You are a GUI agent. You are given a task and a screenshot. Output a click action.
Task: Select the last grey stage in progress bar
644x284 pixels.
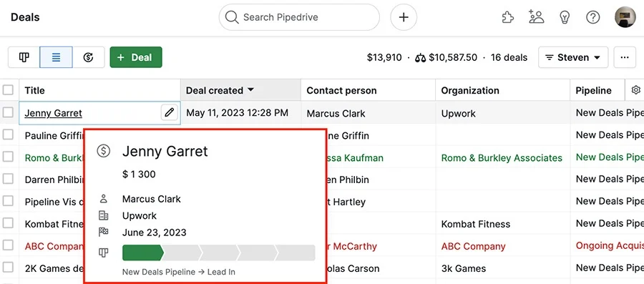pyautogui.click(x=295, y=253)
